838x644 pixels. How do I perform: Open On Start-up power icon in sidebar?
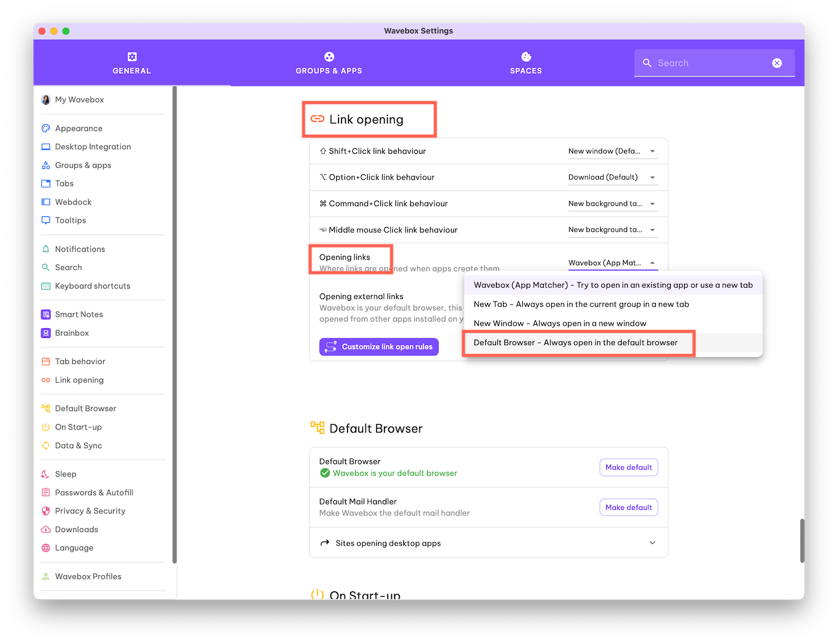coord(46,427)
